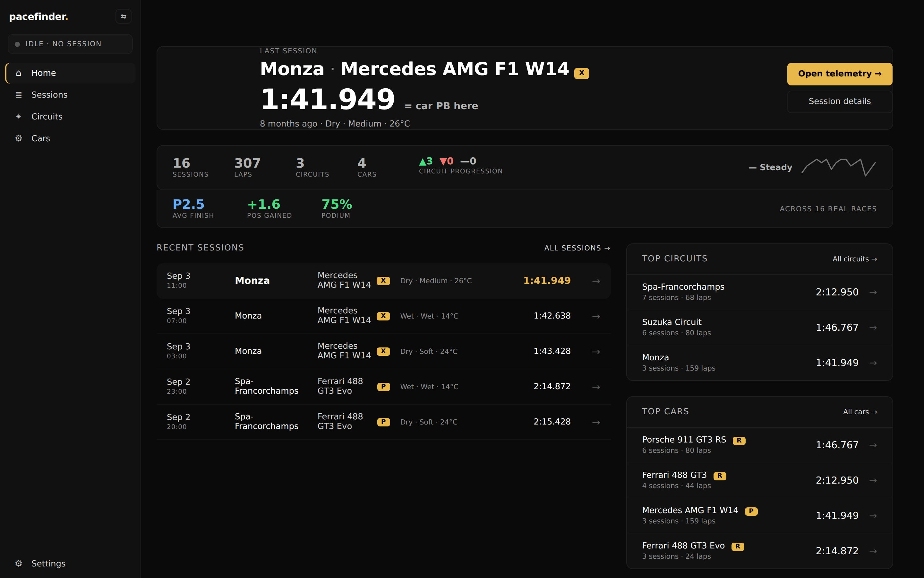This screenshot has height=578, width=924.
Task: Select Ferrari 488 GT3 Evo in Top Cars
Action: coord(759,551)
